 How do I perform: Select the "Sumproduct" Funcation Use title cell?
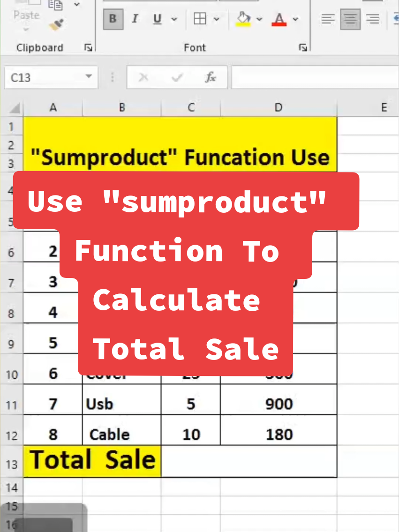click(x=180, y=144)
